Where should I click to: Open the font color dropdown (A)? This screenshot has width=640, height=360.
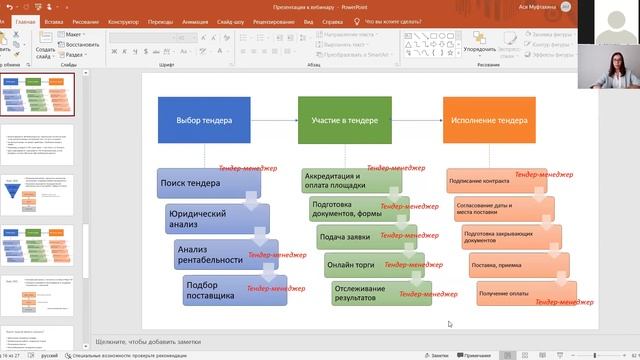point(221,51)
